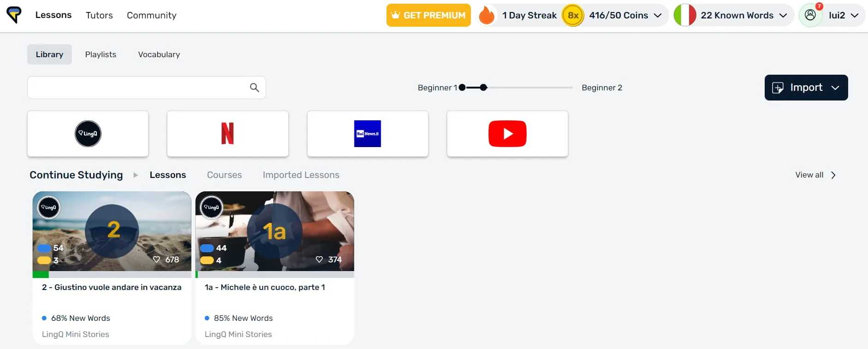Open the coins dropdown chevron
Screen dimensions: 868x349
(x=658, y=15)
